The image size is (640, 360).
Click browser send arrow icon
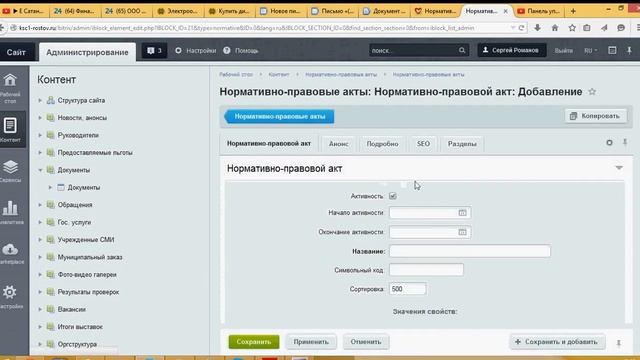[604, 28]
